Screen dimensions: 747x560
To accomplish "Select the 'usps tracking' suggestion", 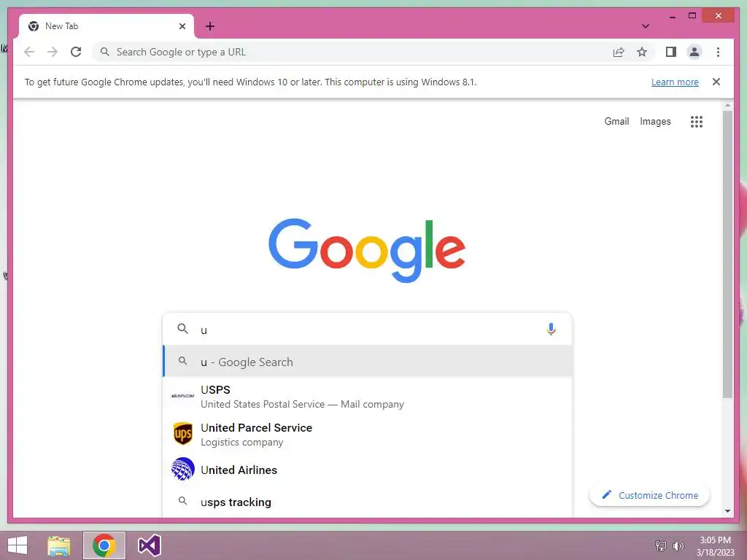I will pos(368,502).
